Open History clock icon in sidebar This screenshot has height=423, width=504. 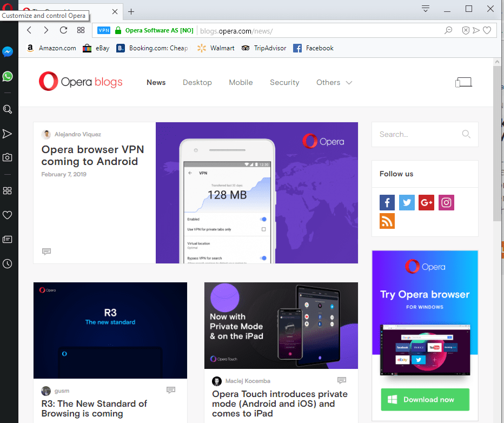point(8,264)
